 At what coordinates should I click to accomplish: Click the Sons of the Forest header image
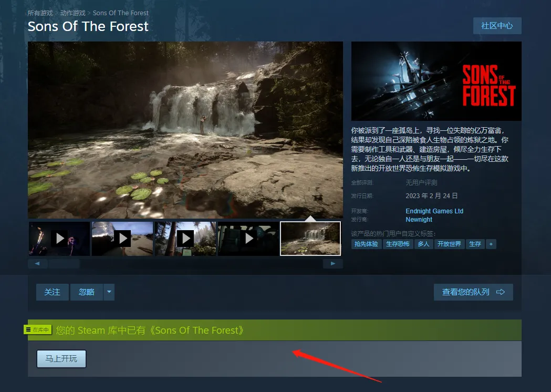pos(436,81)
